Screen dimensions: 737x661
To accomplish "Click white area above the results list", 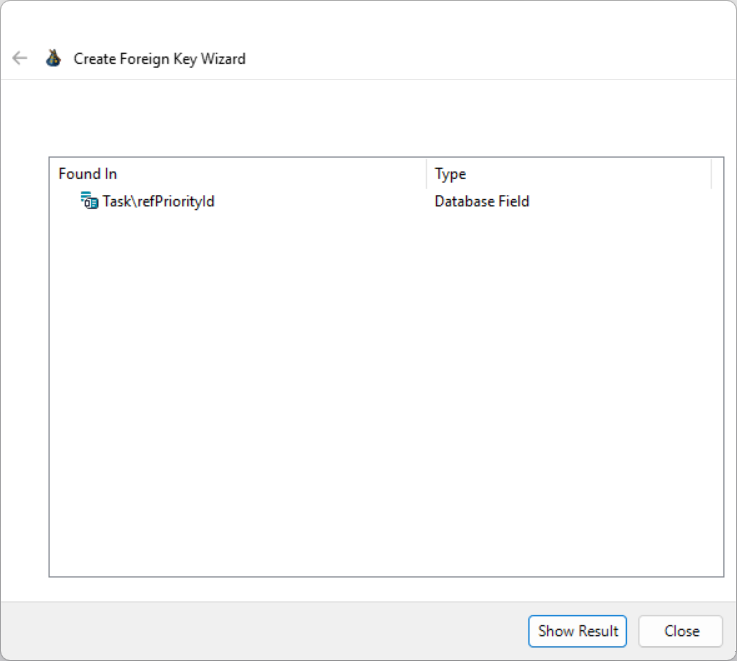I will tap(385, 120).
